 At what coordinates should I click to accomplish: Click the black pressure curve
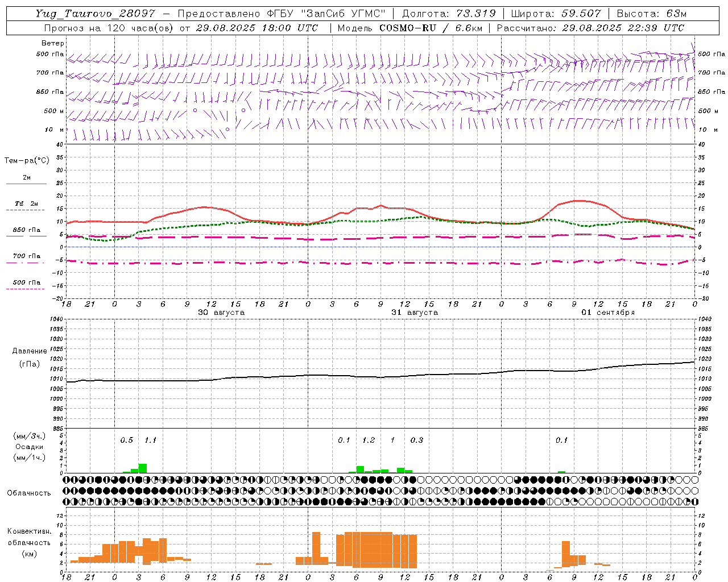380,376
